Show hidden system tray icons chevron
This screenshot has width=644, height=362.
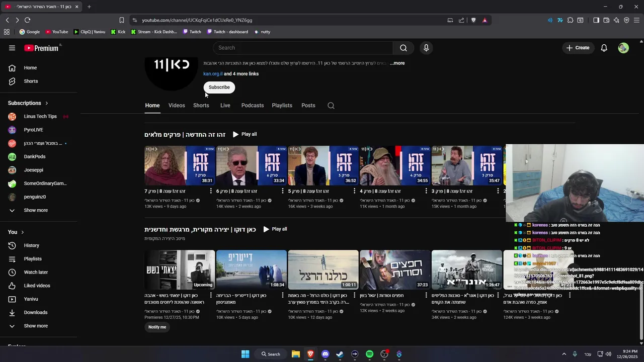(x=564, y=354)
